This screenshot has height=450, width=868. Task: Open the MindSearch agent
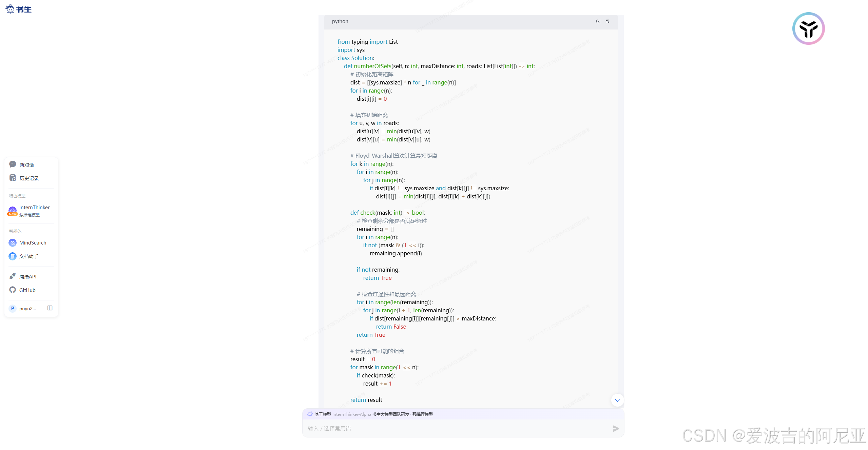click(x=33, y=243)
